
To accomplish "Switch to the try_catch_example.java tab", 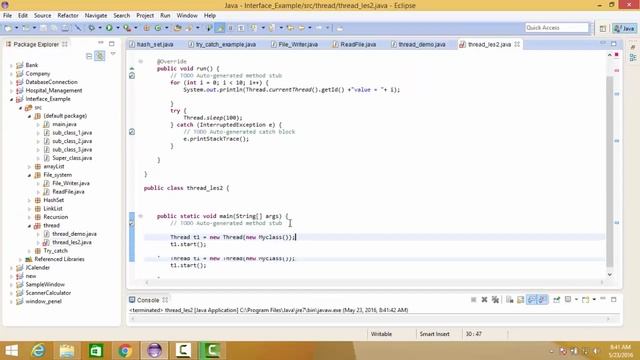I will (222, 44).
